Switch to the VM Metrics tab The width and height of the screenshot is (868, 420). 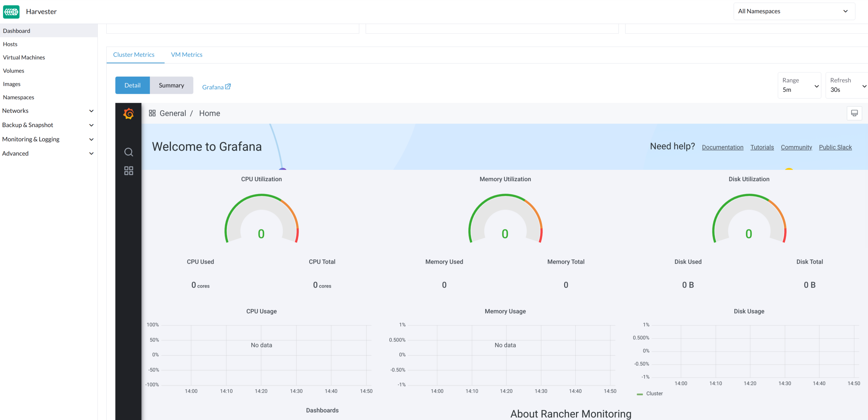[186, 55]
